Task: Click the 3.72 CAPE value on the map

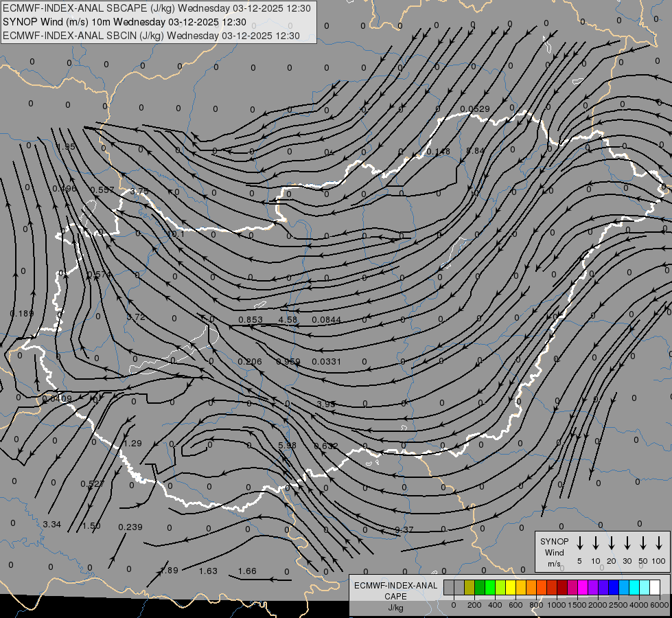Action: point(136,317)
